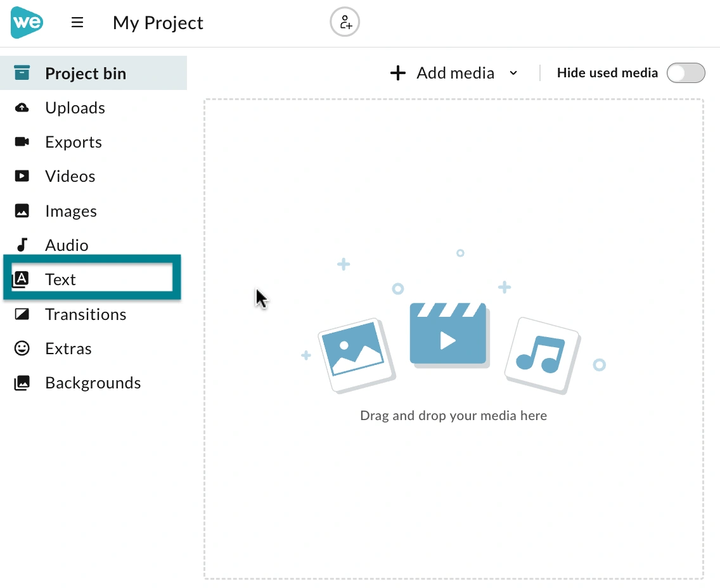
Task: Open the Audio library
Action: click(94, 245)
